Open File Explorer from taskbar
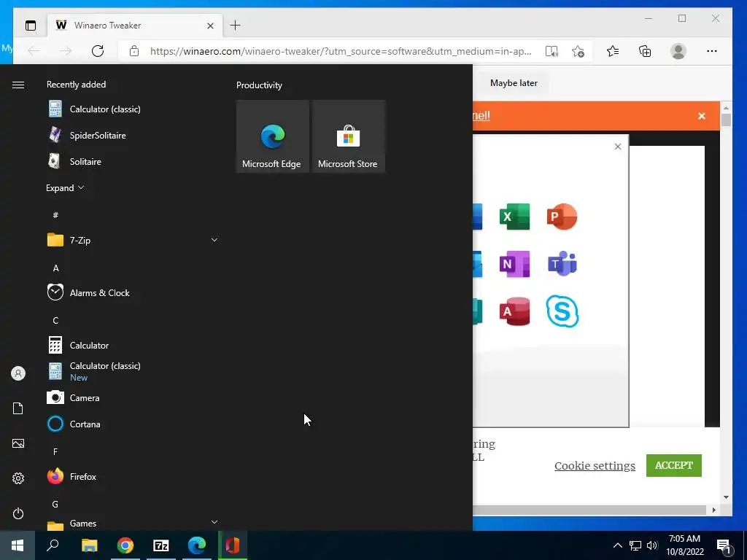Image resolution: width=747 pixels, height=560 pixels. click(x=89, y=545)
